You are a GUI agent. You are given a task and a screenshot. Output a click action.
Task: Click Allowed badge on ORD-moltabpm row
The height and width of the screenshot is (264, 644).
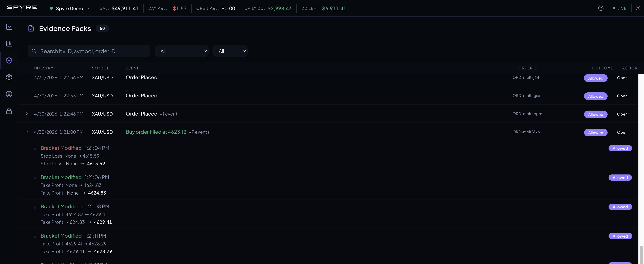point(596,115)
